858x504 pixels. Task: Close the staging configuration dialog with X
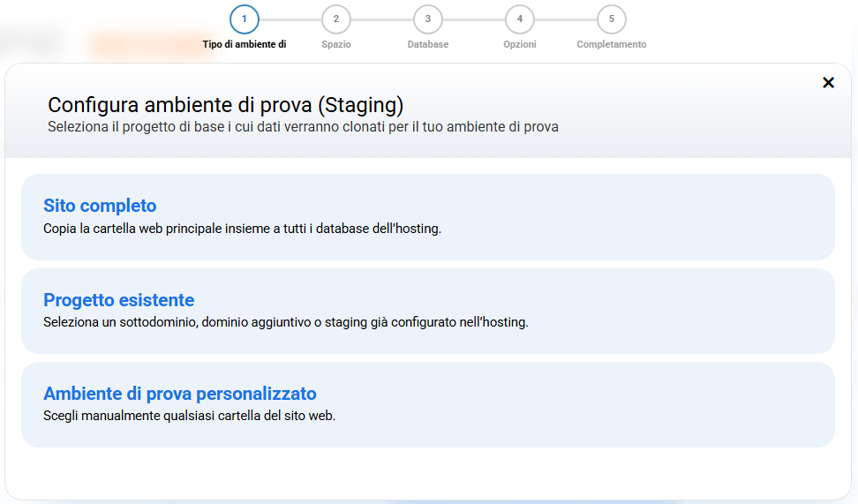click(x=828, y=83)
